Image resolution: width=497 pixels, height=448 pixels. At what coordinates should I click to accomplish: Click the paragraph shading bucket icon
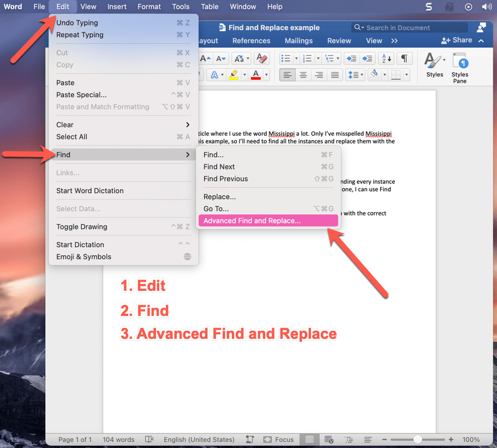[374, 75]
